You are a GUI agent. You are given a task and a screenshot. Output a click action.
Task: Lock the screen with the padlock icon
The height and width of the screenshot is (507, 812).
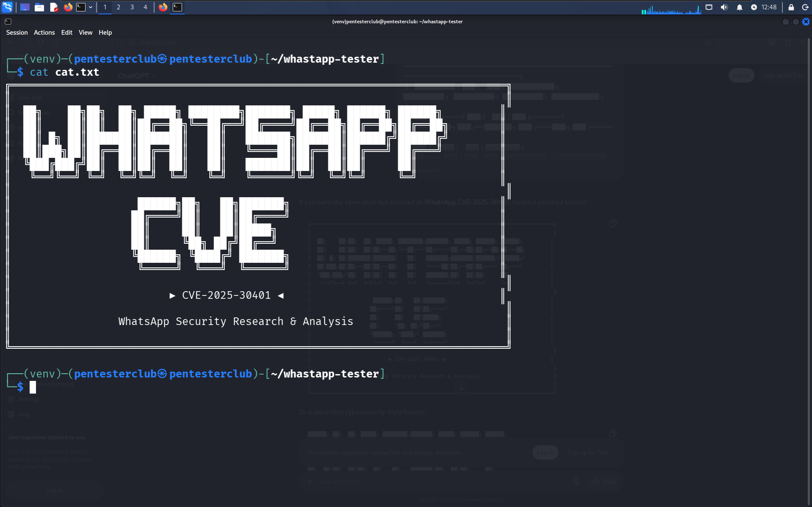tap(791, 7)
